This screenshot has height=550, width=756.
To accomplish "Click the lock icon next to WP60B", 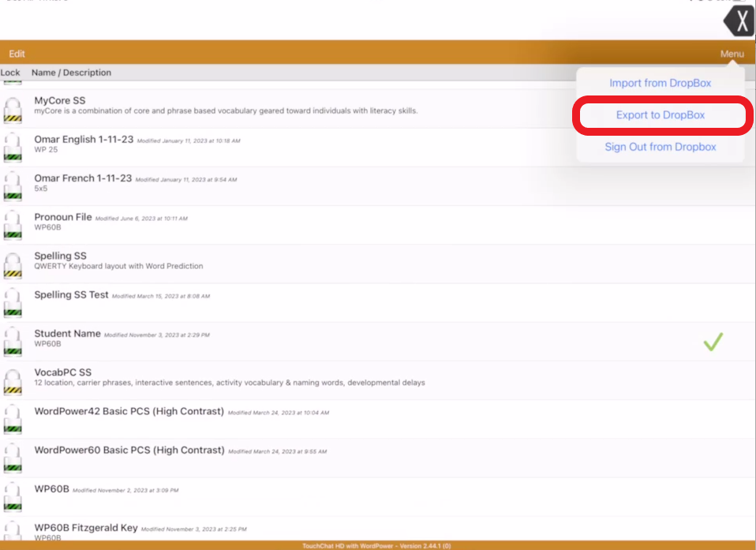I will click(x=13, y=498).
